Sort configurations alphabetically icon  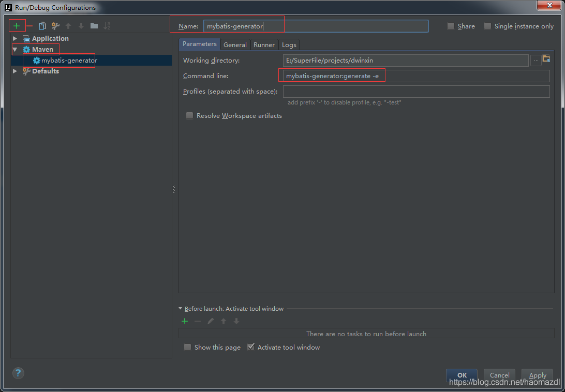[107, 26]
